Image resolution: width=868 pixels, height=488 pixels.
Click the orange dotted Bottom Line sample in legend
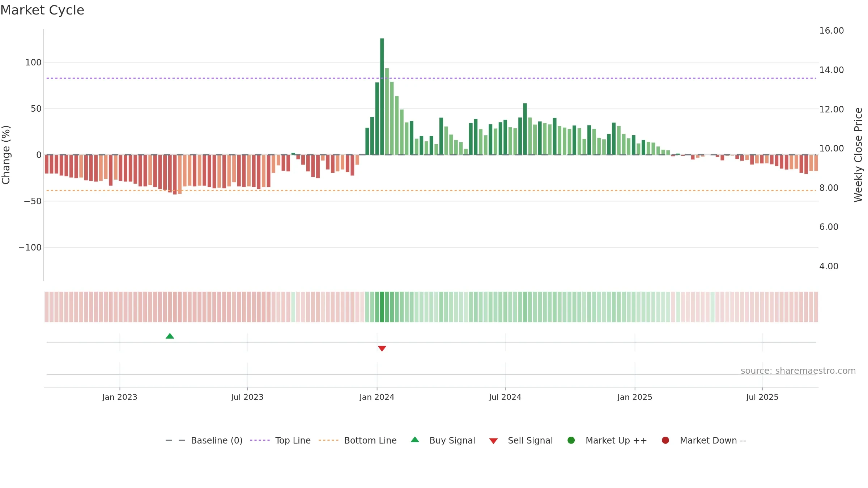click(x=328, y=440)
